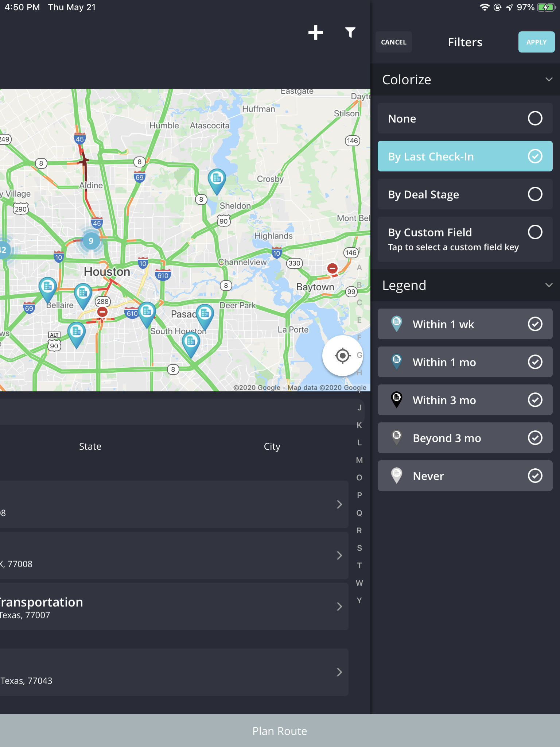Tap 'Tap to select a custom field key'
This screenshot has height=747, width=560.
click(x=453, y=247)
